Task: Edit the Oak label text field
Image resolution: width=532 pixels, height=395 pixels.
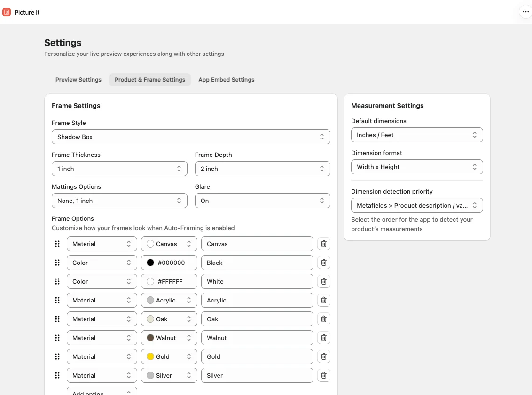Action: [x=257, y=319]
